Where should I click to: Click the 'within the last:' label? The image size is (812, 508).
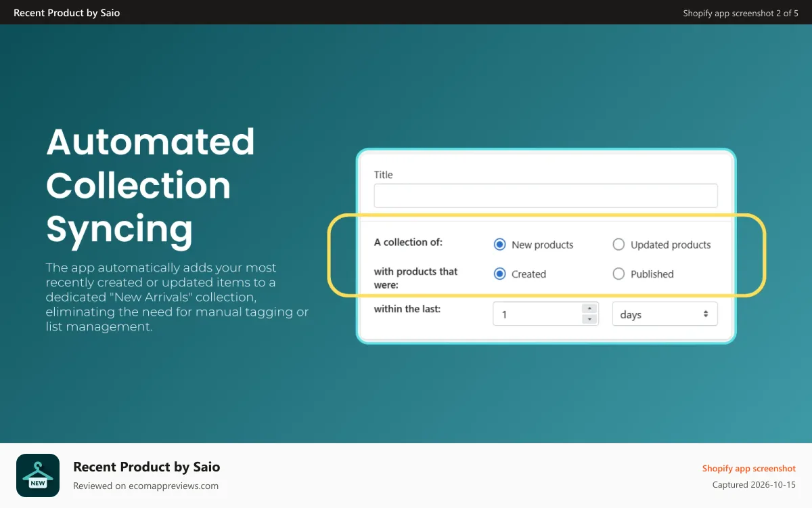coord(407,308)
